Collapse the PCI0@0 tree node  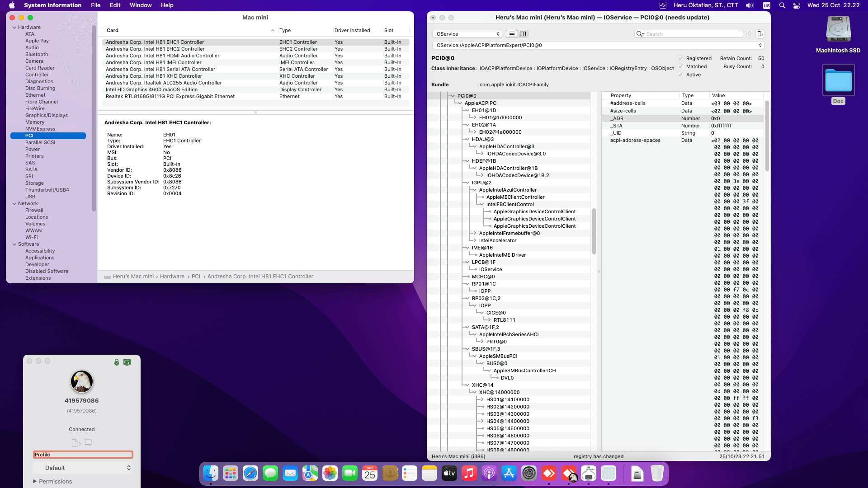tap(453, 96)
